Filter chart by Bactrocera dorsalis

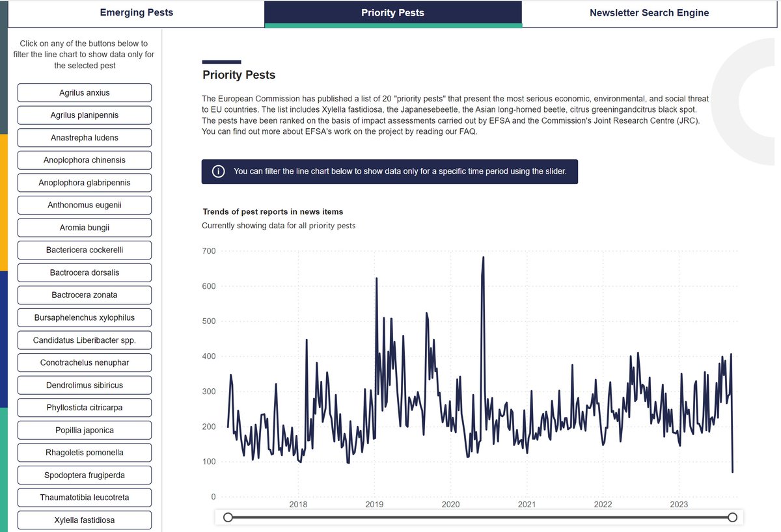(85, 273)
